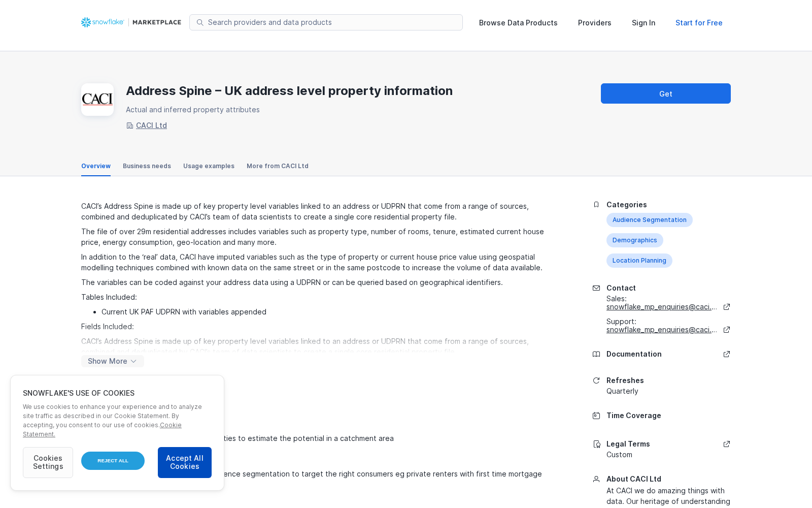The width and height of the screenshot is (812, 508).
Task: Click the Categories bookmark icon
Action: tap(596, 205)
